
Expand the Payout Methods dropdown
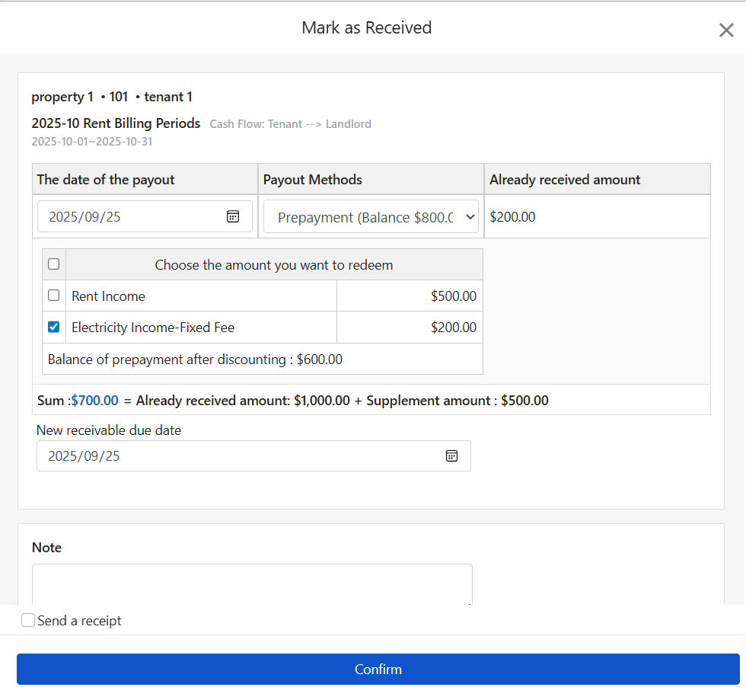[x=371, y=217]
